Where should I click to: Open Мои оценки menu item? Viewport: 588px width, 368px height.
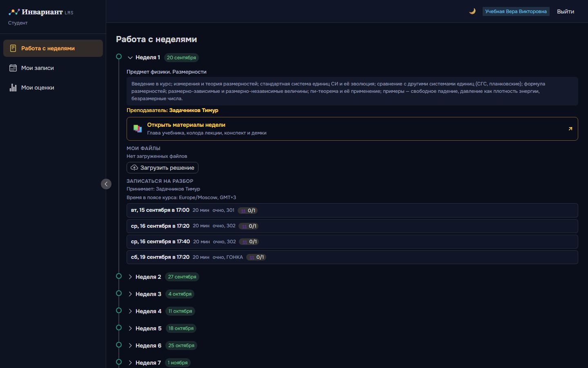click(53, 88)
